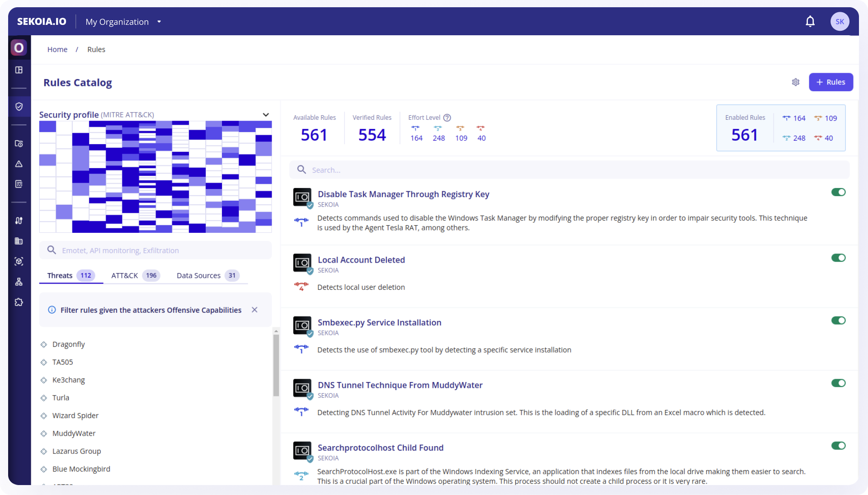Viewport: 868px width, 495px height.
Task: Collapse the Security profile section chevron
Action: 266,115
